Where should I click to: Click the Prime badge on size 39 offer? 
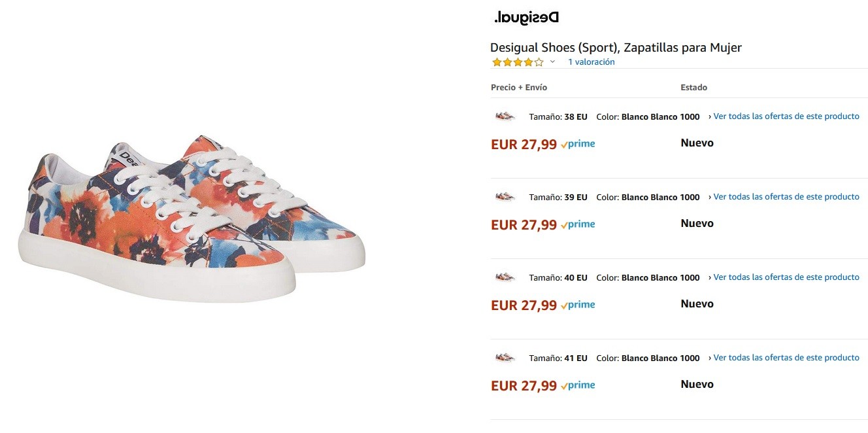click(578, 224)
